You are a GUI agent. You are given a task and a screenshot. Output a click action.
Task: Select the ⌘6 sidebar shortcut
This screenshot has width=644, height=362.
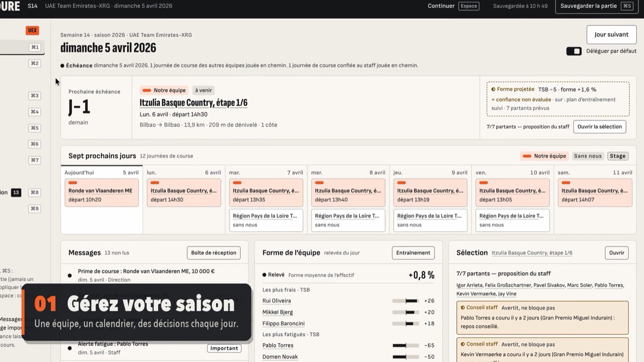point(34,144)
